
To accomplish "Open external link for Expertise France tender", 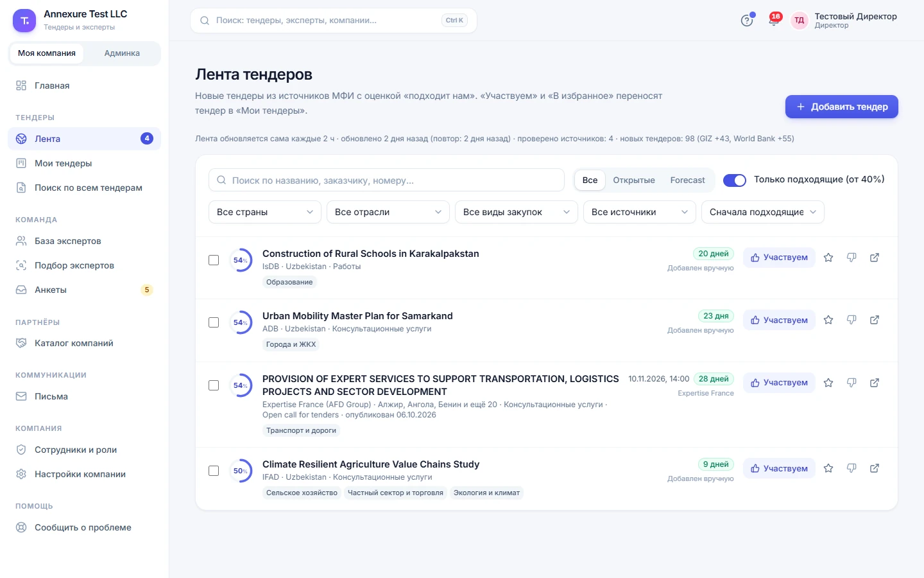I will [875, 383].
